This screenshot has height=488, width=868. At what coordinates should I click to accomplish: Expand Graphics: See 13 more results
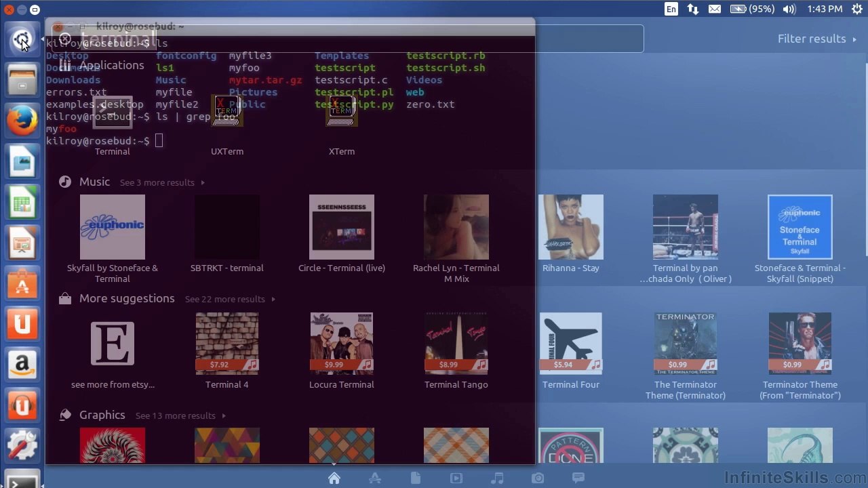[180, 415]
